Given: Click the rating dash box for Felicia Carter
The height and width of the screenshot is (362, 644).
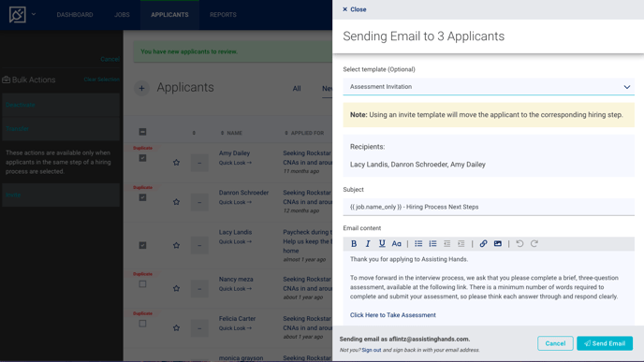Looking at the screenshot, I should [199, 328].
